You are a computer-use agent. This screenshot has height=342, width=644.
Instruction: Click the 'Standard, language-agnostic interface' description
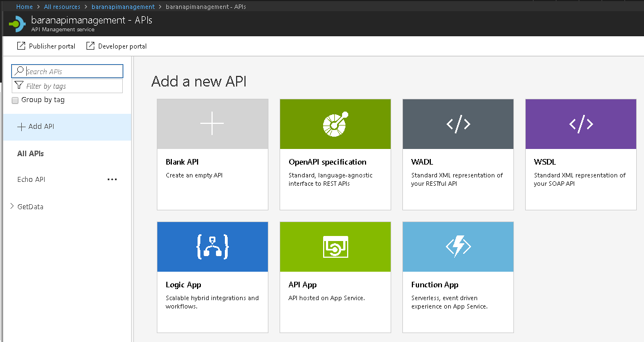coord(330,180)
